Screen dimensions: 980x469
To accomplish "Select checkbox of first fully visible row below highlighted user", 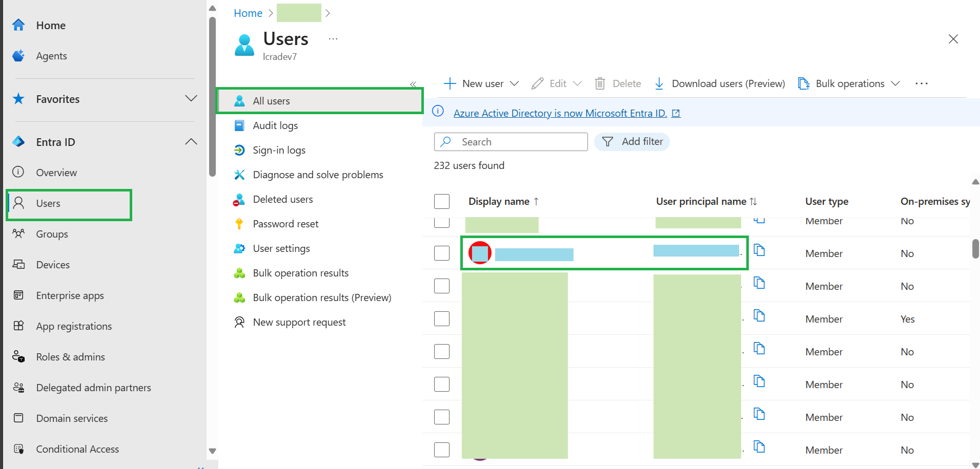I will pyautogui.click(x=442, y=286).
